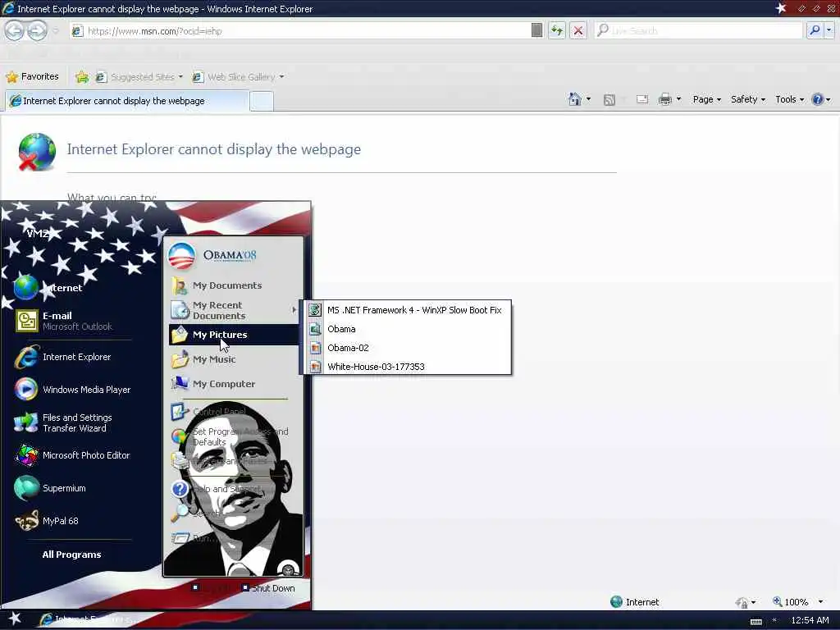
Task: Select the 'Internet Explorer cannot display' tab
Action: tap(127, 101)
